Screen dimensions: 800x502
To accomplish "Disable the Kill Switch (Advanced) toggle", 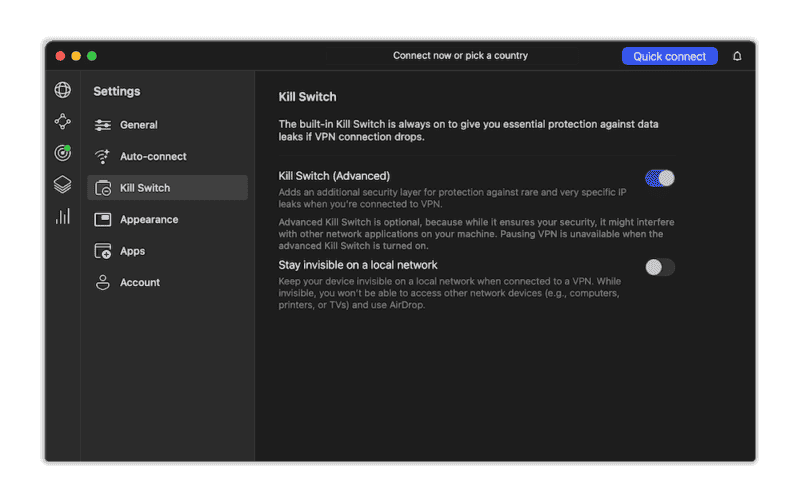I will [660, 179].
